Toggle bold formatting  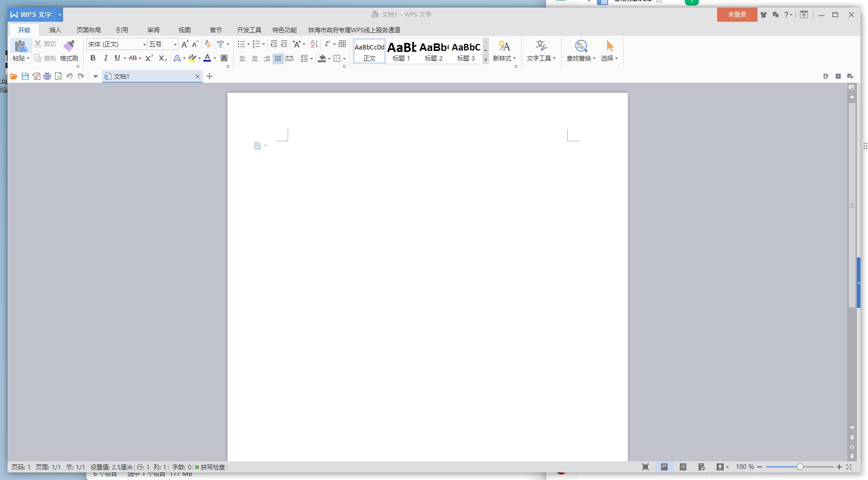tap(93, 58)
